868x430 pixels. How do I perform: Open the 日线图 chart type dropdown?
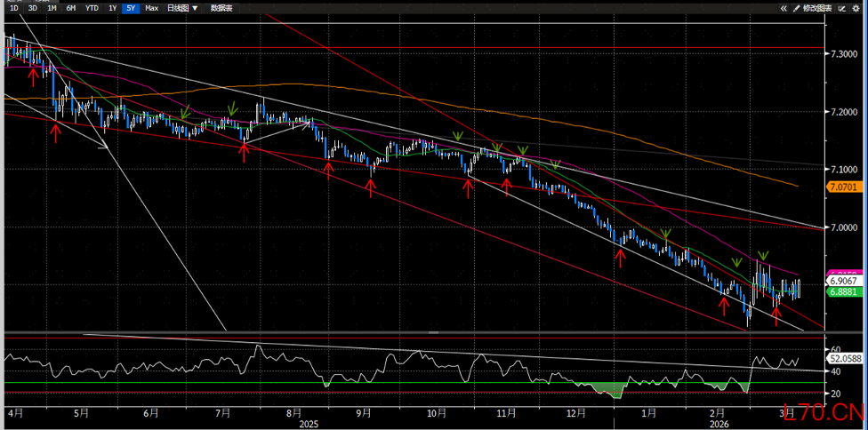pos(182,7)
